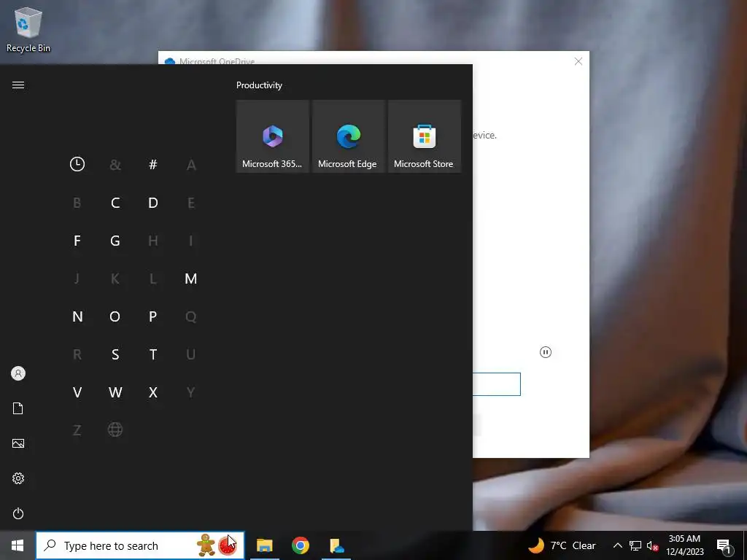The height and width of the screenshot is (560, 747).
Task: Jump to apps starting with C
Action: tap(115, 203)
